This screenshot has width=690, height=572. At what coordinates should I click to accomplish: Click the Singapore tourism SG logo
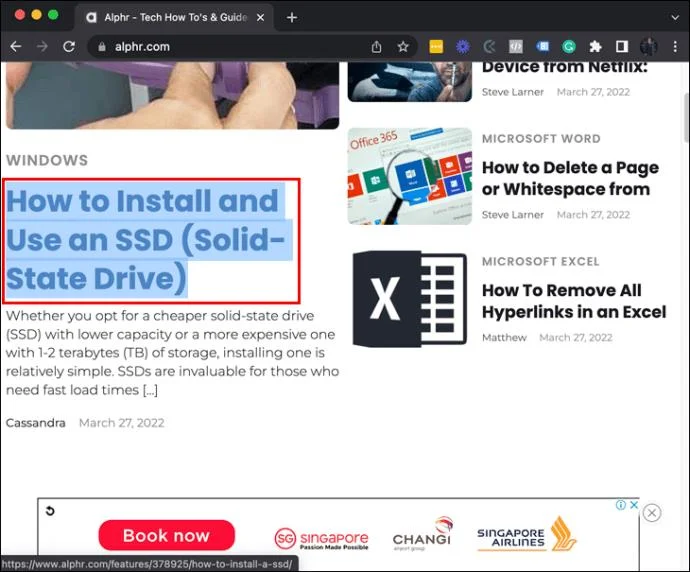coord(322,539)
